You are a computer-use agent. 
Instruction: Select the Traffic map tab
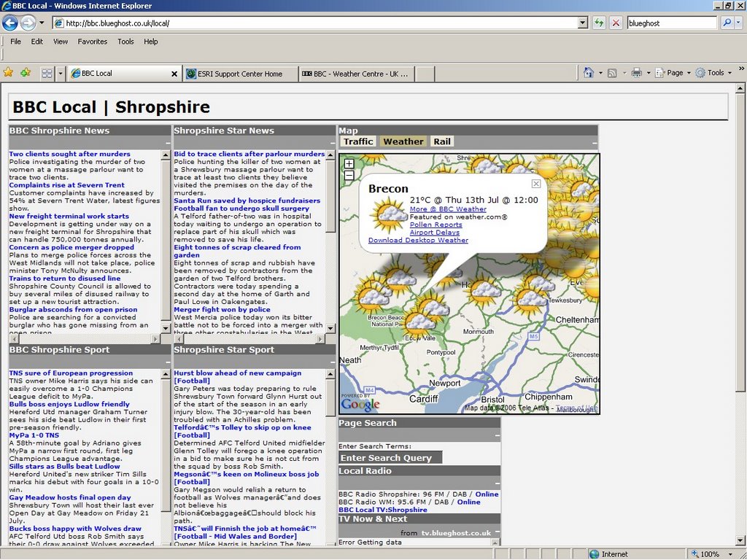pos(358,141)
